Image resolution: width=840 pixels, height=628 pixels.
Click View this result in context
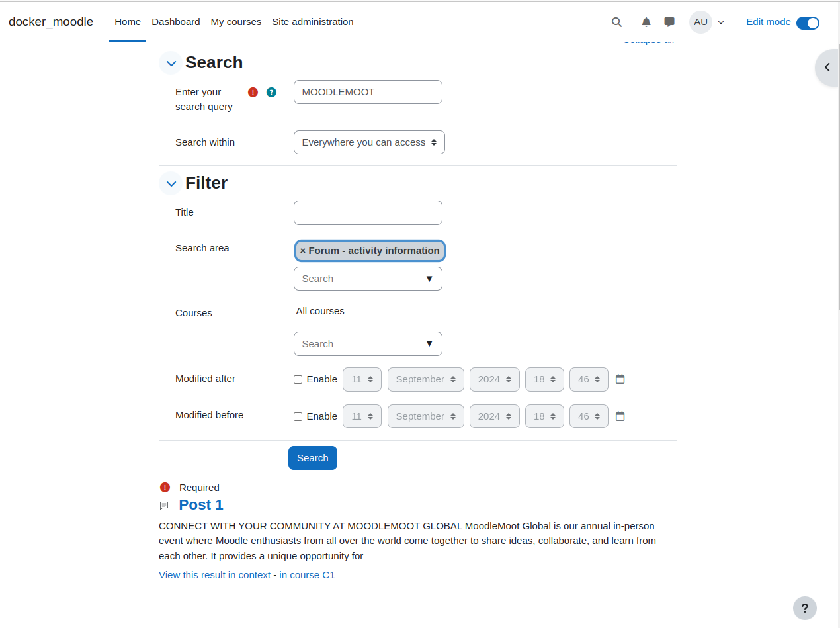click(214, 575)
